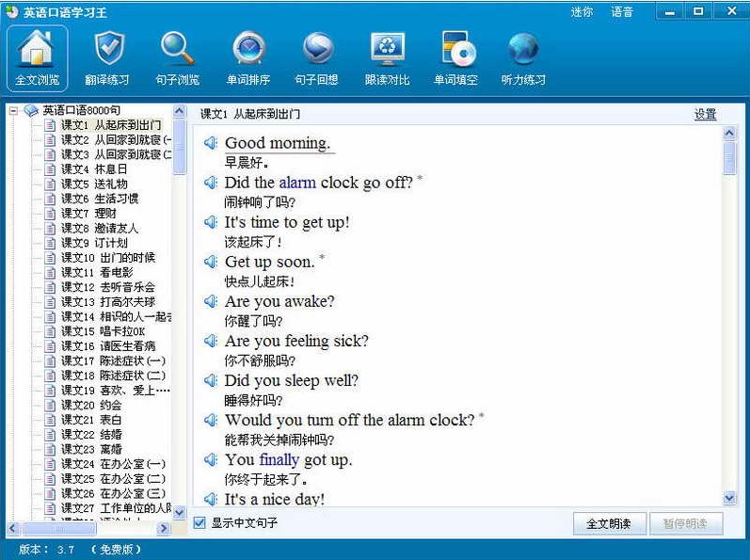Play audio for "Are you awake?" sentence
Screen dimensions: 750x560
[x=211, y=301]
